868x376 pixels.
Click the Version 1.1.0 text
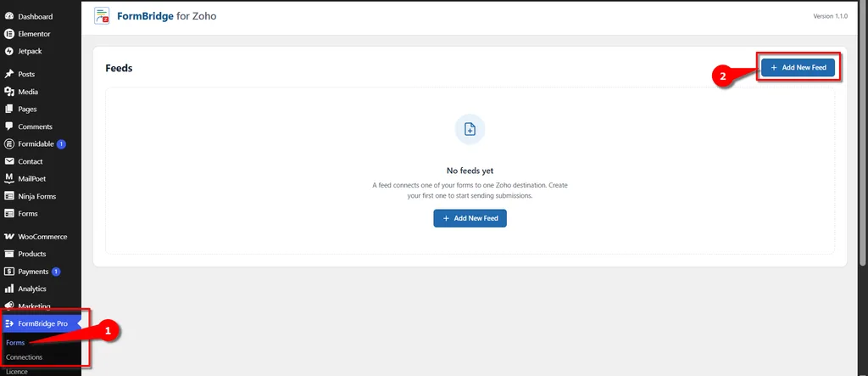[x=831, y=16]
